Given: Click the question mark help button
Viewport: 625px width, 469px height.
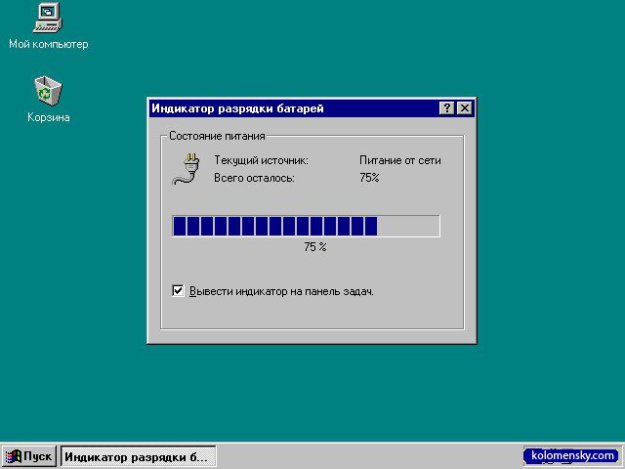Looking at the screenshot, I should coord(447,108).
